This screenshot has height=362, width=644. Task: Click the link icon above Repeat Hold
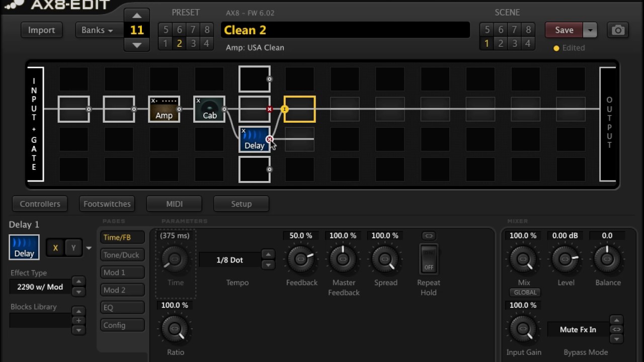[429, 236]
